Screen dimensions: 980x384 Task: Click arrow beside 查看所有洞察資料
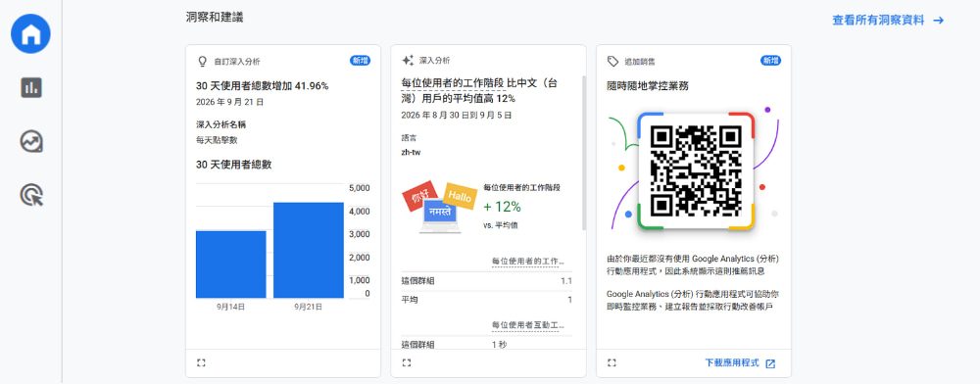pos(938,20)
